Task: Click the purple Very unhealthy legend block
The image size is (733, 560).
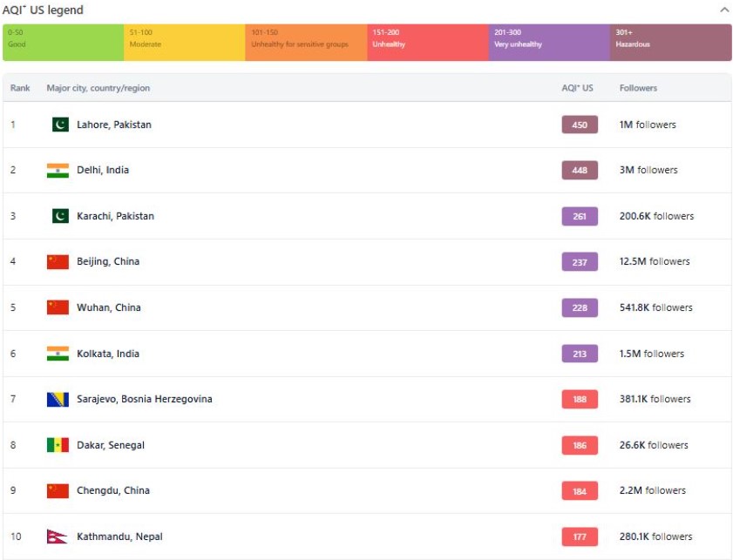Action: [x=549, y=43]
